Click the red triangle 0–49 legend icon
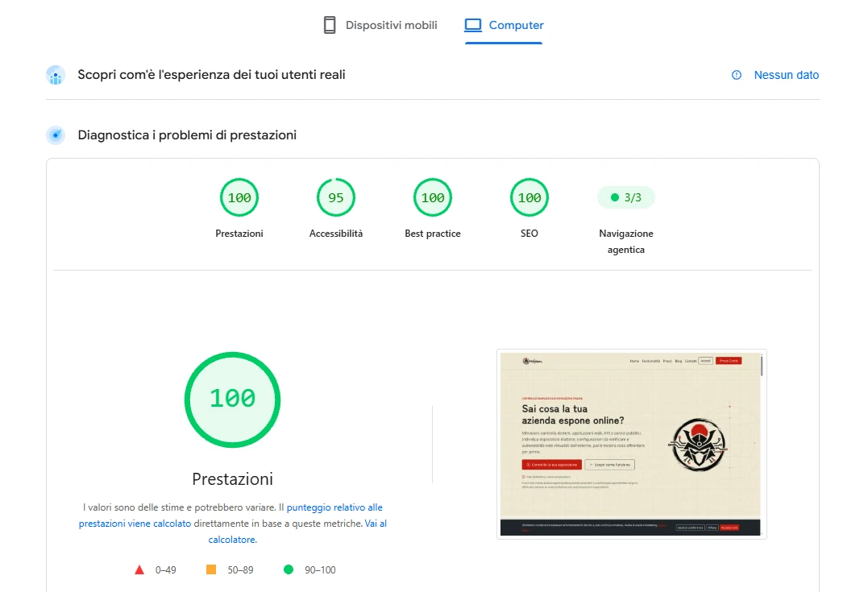Viewport: 868px width, 592px height. pos(139,569)
